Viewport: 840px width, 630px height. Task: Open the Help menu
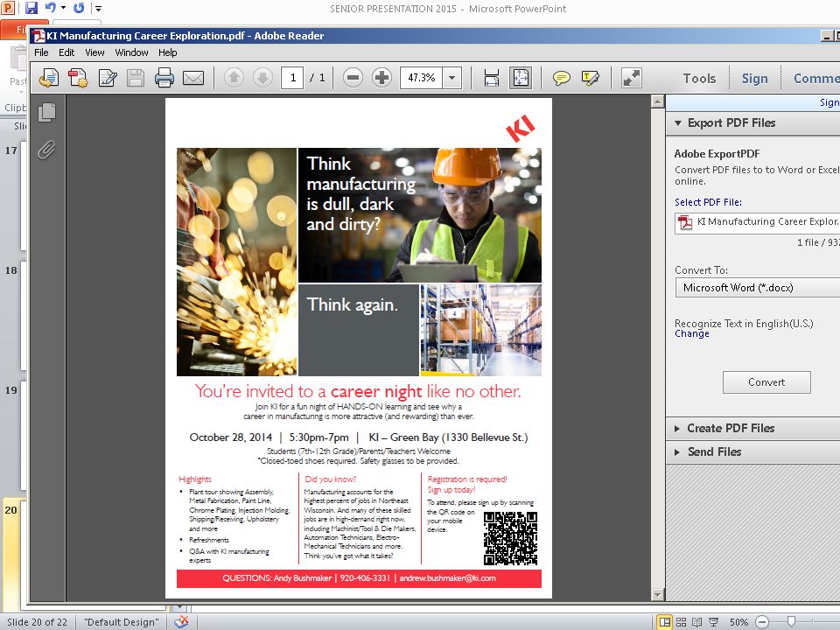pos(168,52)
